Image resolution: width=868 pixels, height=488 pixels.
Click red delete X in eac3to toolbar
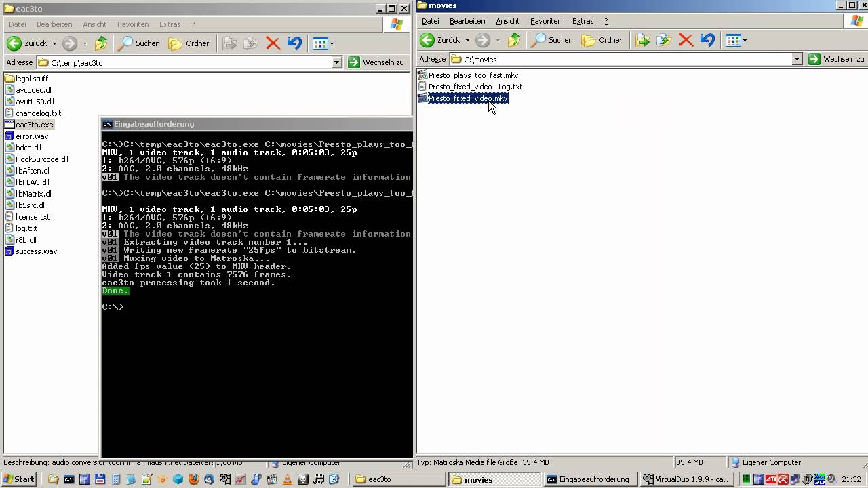(x=273, y=43)
